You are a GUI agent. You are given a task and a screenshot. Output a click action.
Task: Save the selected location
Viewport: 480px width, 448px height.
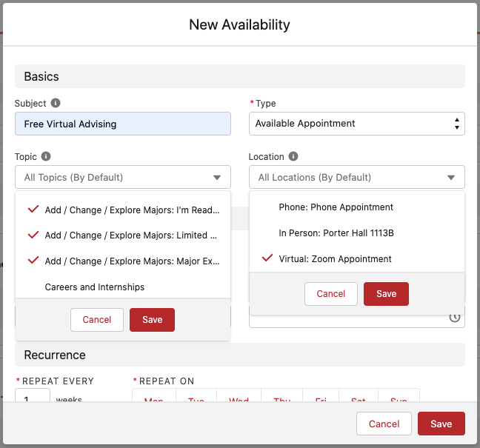(x=386, y=294)
